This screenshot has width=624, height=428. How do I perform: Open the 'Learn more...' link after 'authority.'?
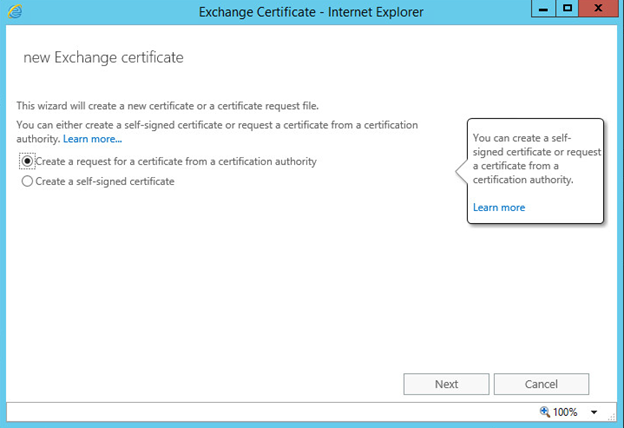92,139
